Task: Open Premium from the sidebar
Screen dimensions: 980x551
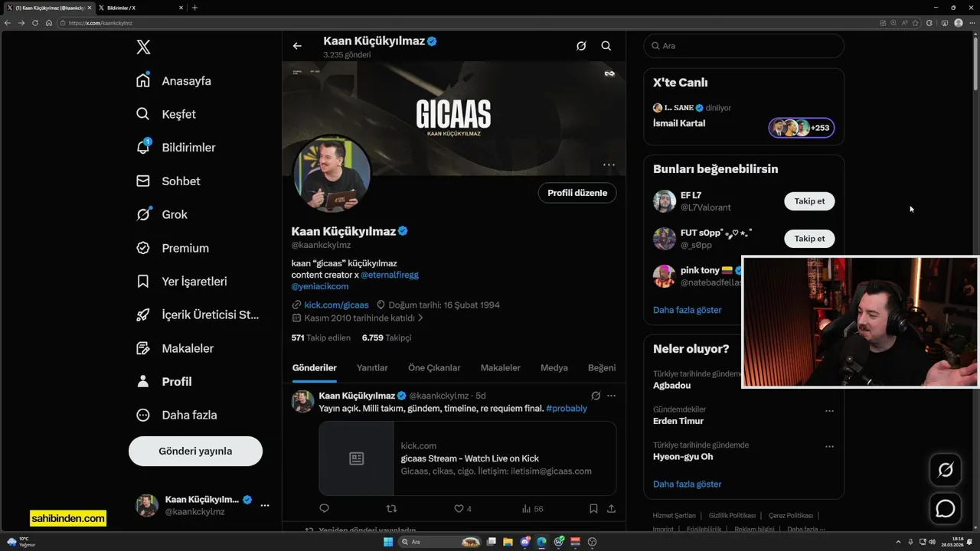Action: pos(173,248)
